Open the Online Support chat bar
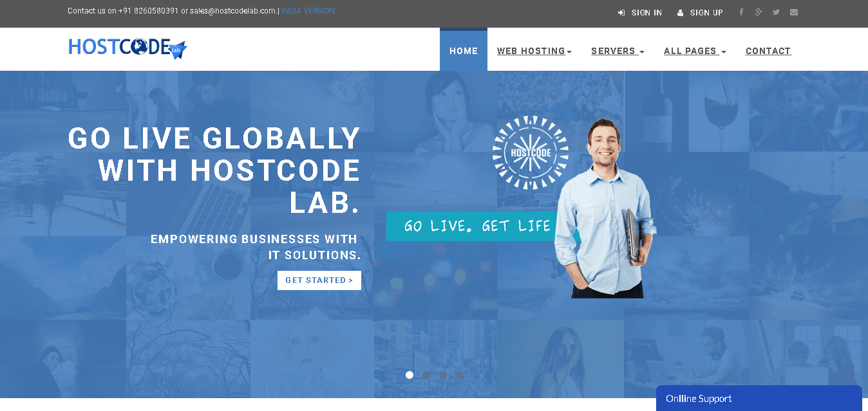The width and height of the screenshot is (868, 411). (x=759, y=398)
